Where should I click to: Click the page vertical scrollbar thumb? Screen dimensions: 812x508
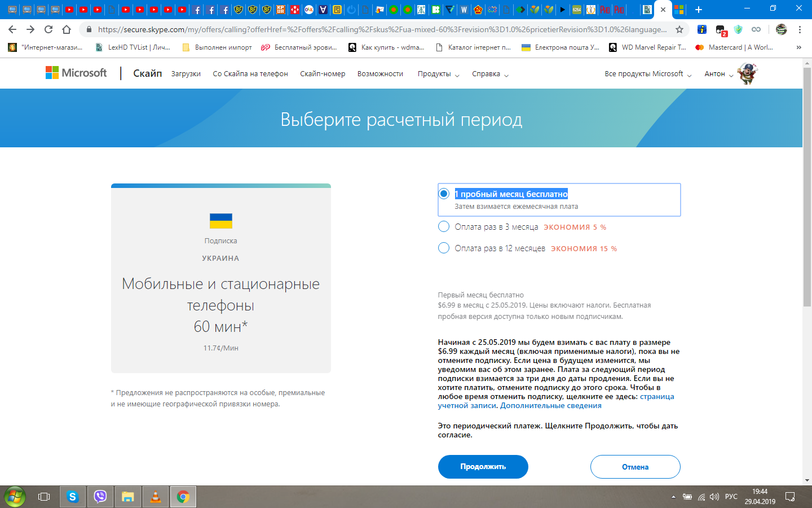(807, 189)
